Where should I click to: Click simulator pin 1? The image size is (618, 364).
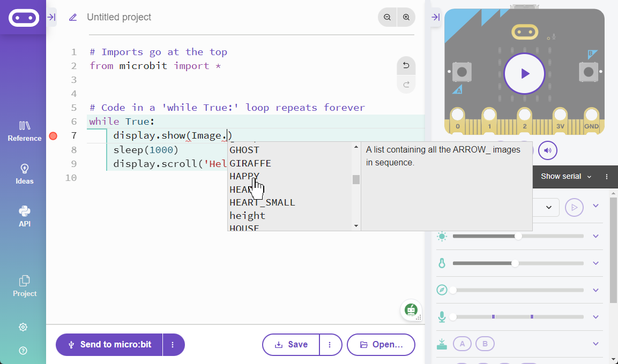pos(489,120)
